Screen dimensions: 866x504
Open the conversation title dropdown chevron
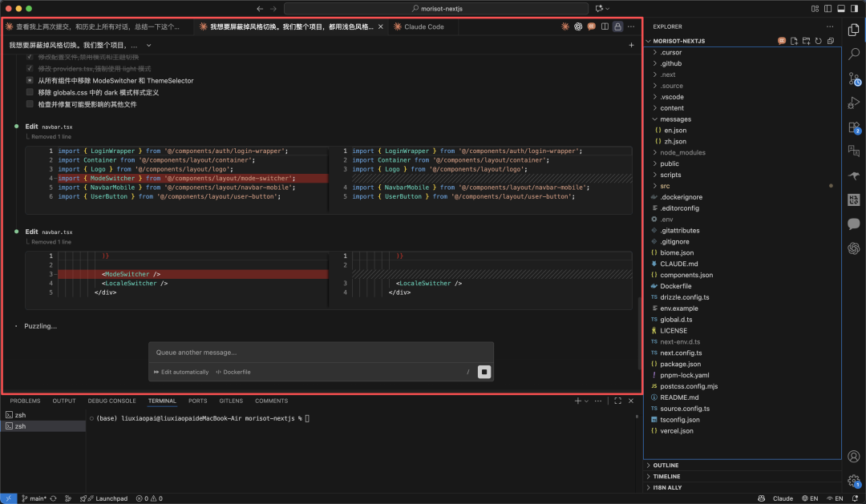point(148,45)
